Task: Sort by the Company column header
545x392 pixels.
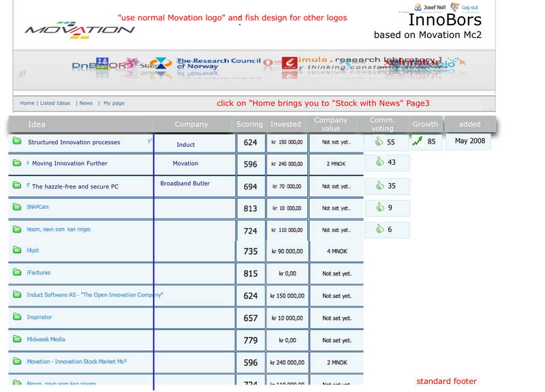Action: (x=191, y=125)
